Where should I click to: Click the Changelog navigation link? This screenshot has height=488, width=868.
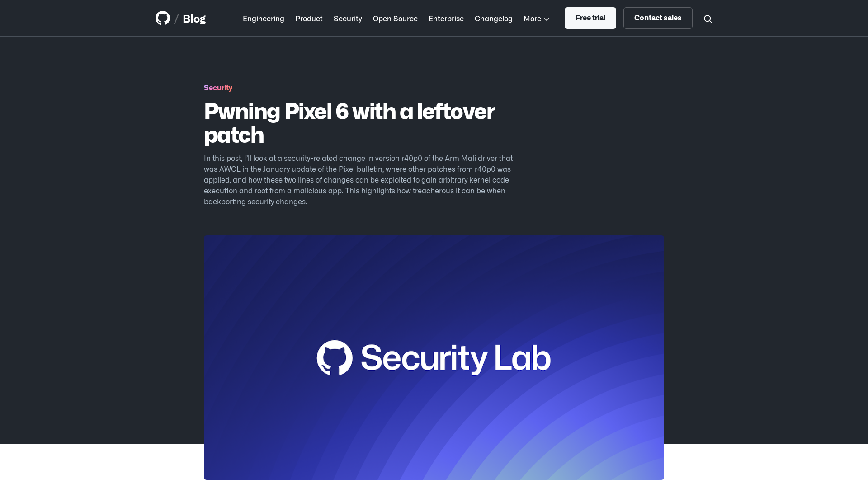[493, 18]
